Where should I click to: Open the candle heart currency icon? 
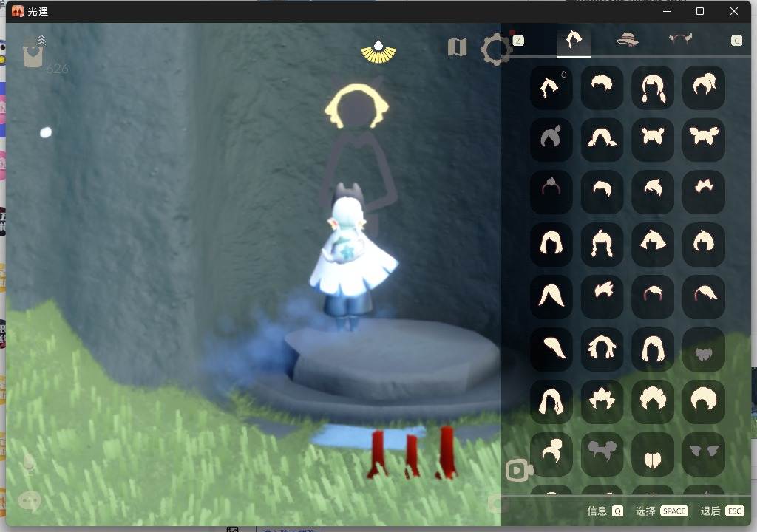coord(33,54)
